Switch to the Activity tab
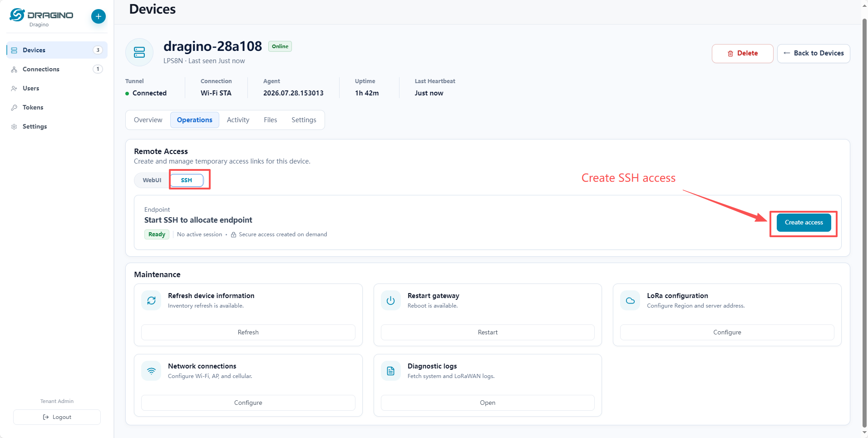Screen dimensions: 868x438 [x=238, y=120]
